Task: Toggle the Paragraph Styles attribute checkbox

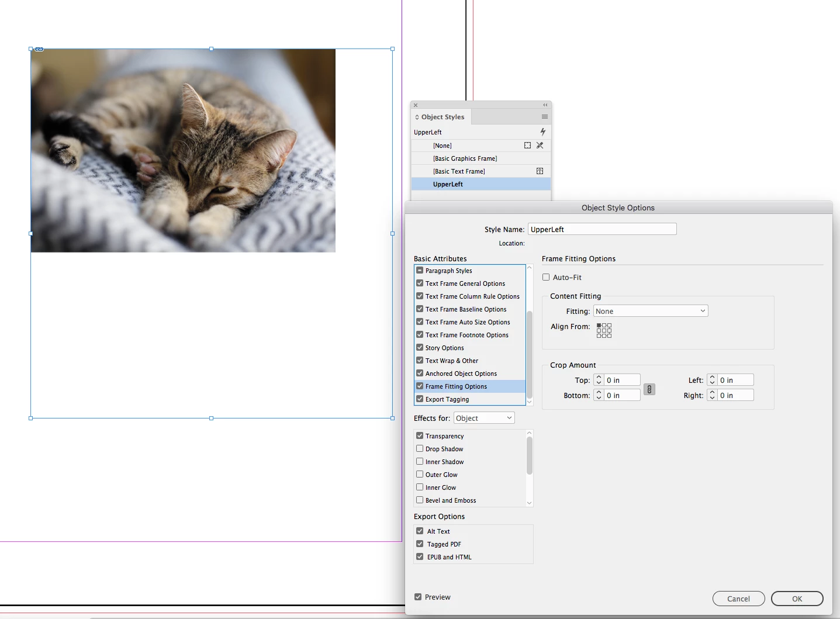Action: (x=420, y=271)
